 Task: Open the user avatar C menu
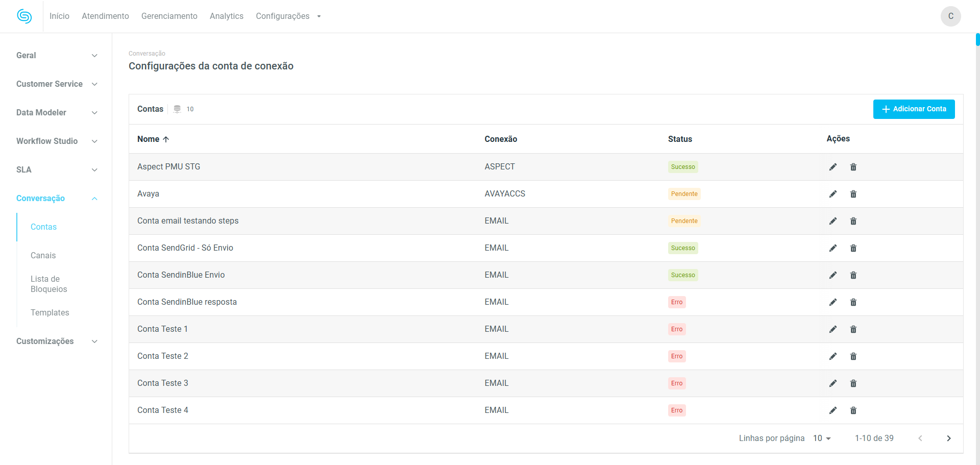pyautogui.click(x=950, y=16)
